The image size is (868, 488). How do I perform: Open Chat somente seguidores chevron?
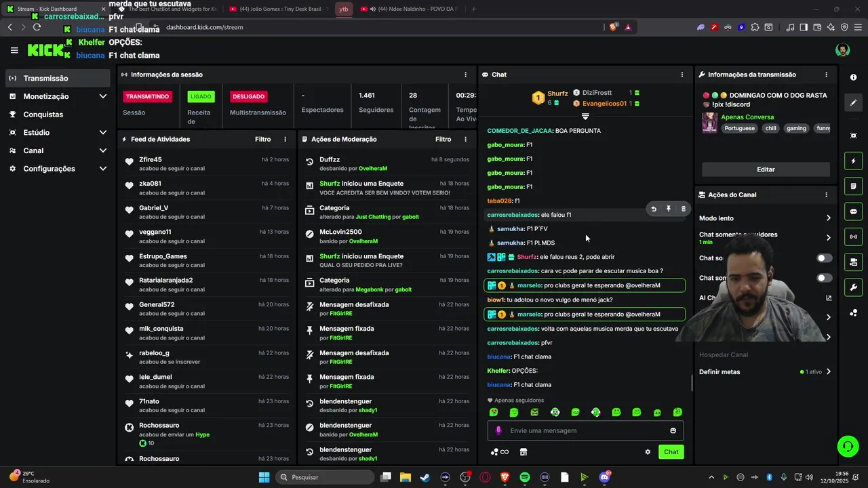click(828, 238)
